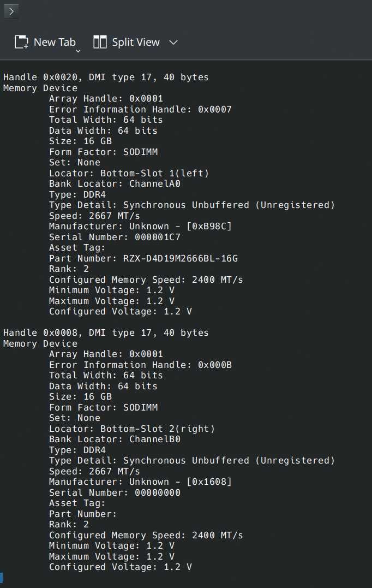The width and height of the screenshot is (372, 588).
Task: Expand the chevron button above the toolbar
Action: [11, 11]
